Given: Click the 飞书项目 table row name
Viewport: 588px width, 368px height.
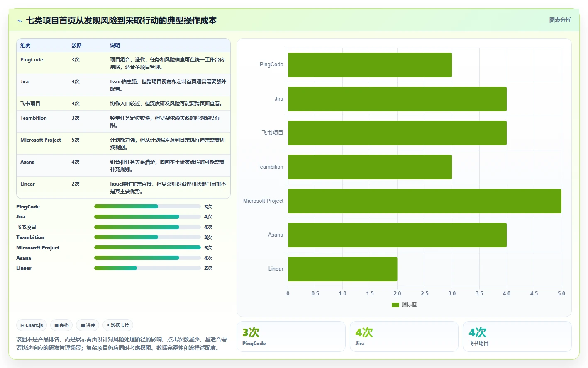Looking at the screenshot, I should point(30,104).
